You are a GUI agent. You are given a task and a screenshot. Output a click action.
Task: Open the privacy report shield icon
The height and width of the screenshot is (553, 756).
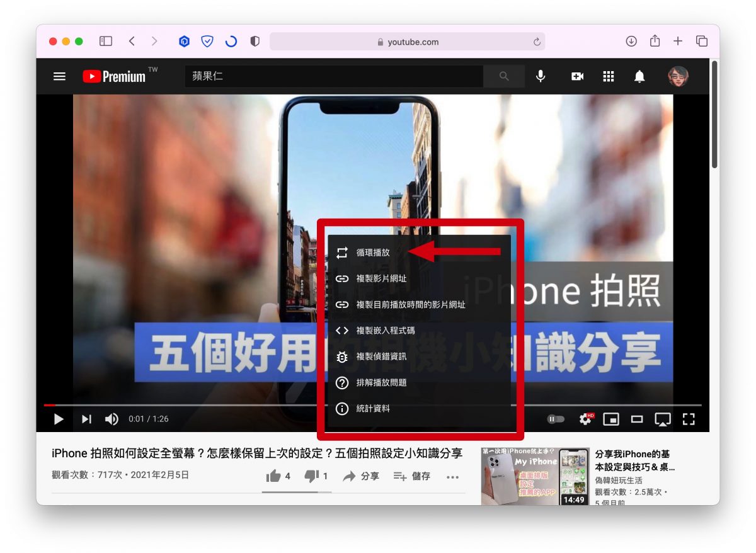(x=255, y=42)
